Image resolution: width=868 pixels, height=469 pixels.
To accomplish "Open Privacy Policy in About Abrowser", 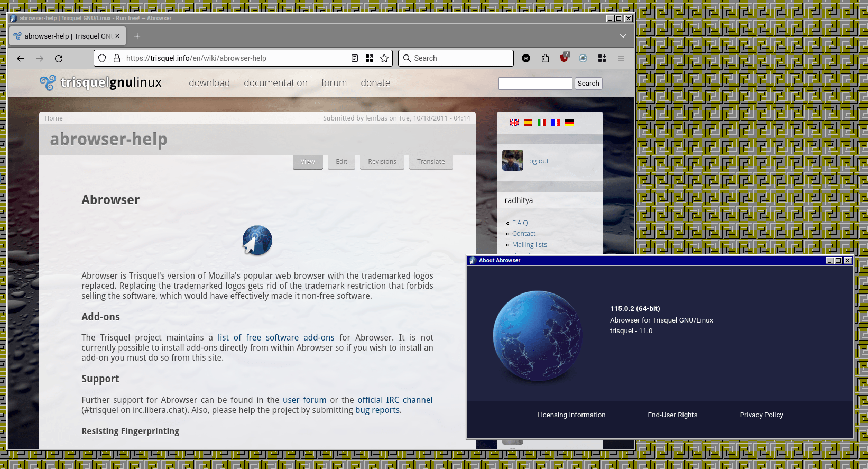I will point(762,415).
